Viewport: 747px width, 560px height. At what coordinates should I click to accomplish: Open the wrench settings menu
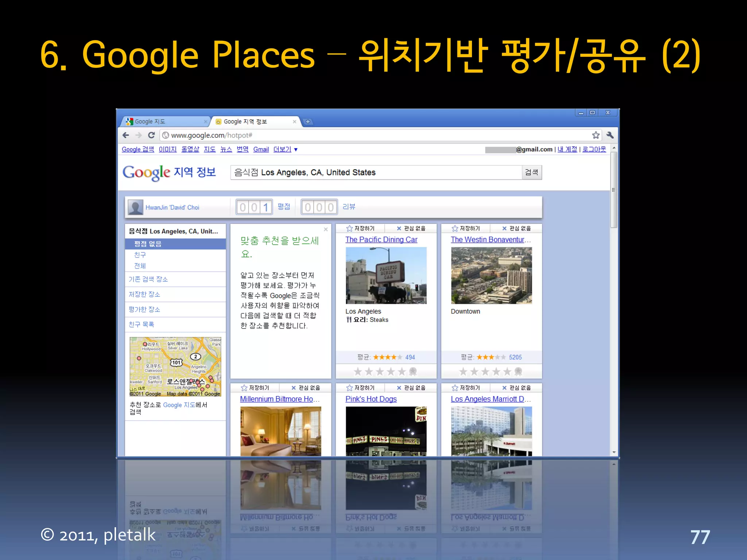point(610,135)
